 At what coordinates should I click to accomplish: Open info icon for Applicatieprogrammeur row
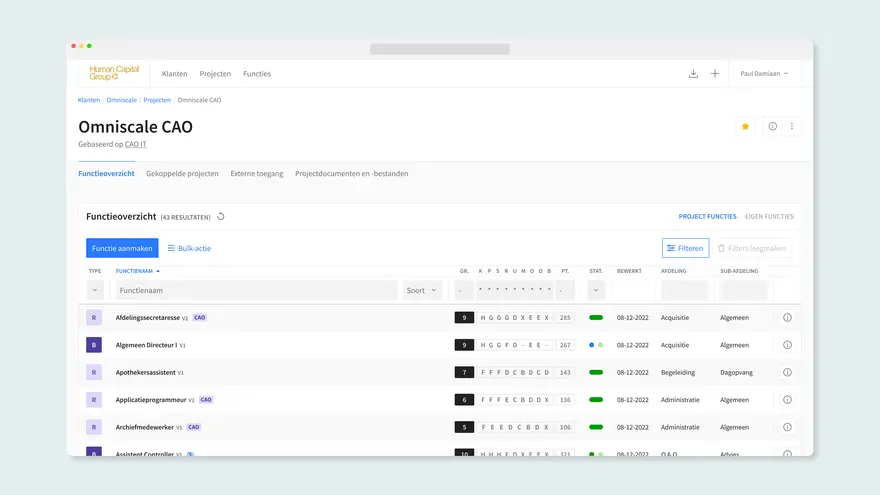pyautogui.click(x=787, y=400)
